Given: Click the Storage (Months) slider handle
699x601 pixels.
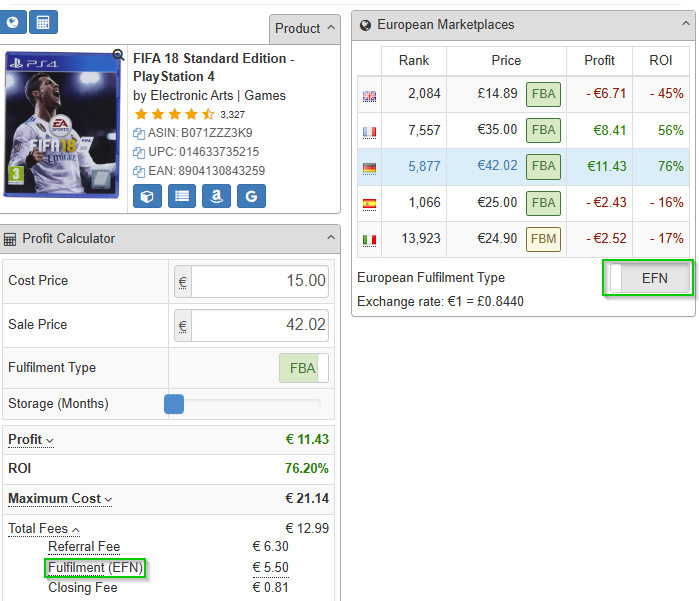Looking at the screenshot, I should [174, 404].
